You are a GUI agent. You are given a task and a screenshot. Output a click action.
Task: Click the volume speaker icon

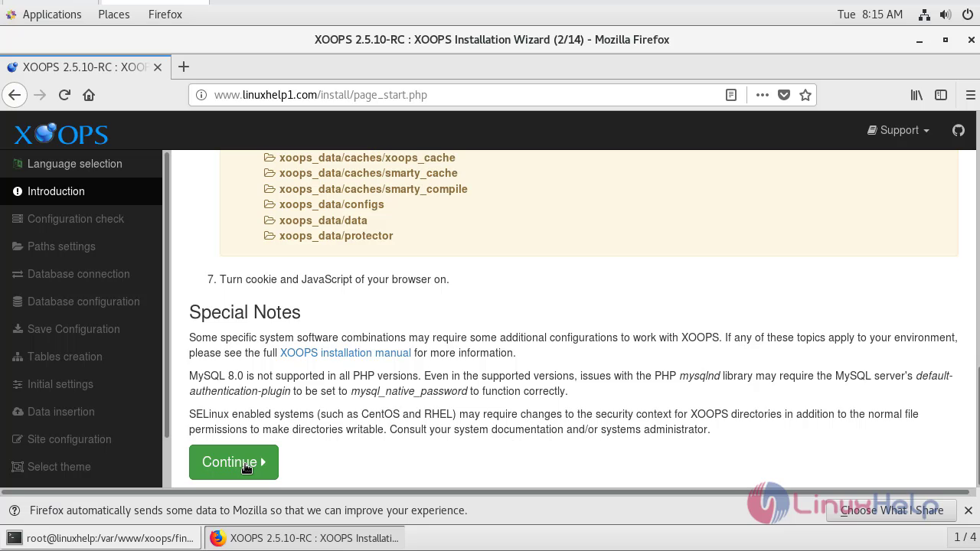[x=946, y=15]
